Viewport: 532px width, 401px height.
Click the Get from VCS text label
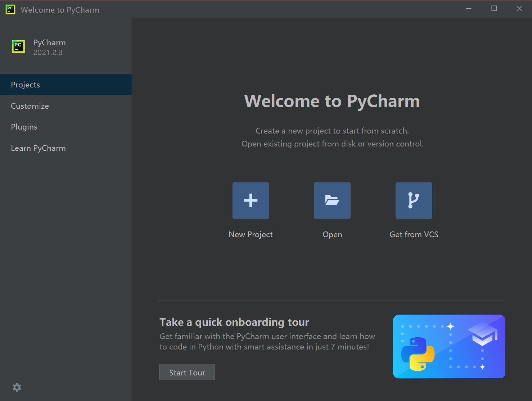click(x=414, y=234)
